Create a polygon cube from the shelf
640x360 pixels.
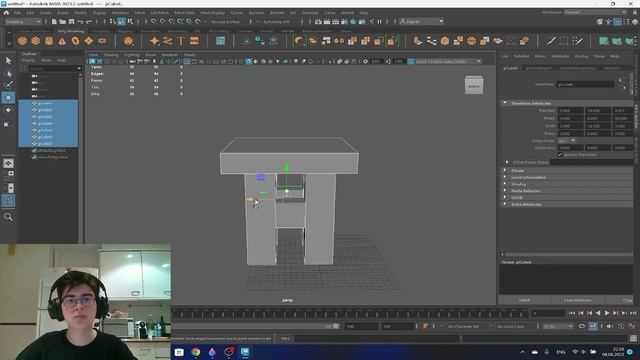36,41
